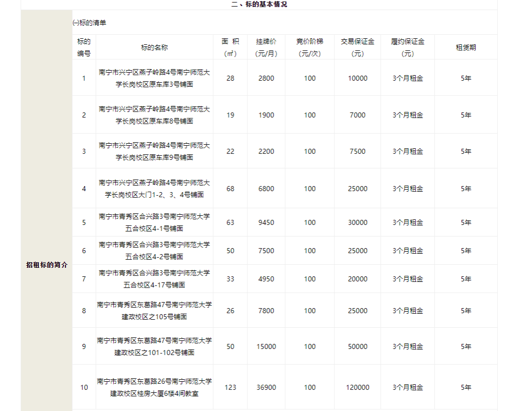
Task: Click the 桂房大厦6楼4间教室 listing name
Action: [x=154, y=387]
